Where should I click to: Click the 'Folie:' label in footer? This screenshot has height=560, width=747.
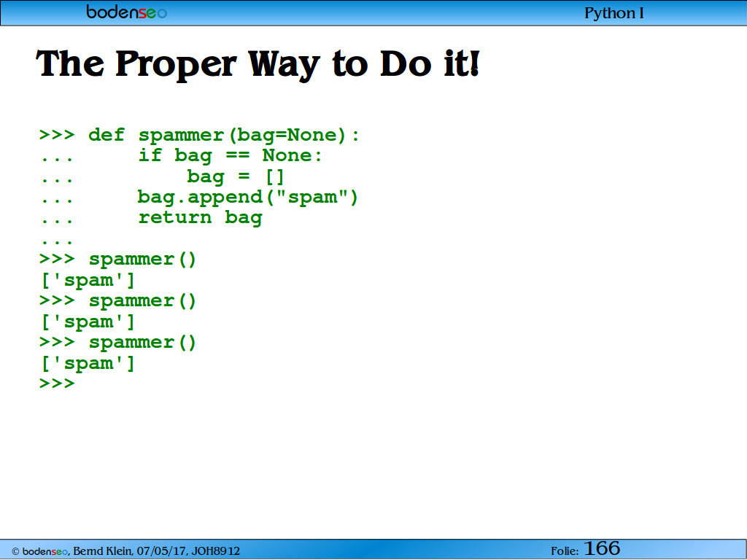[565, 551]
